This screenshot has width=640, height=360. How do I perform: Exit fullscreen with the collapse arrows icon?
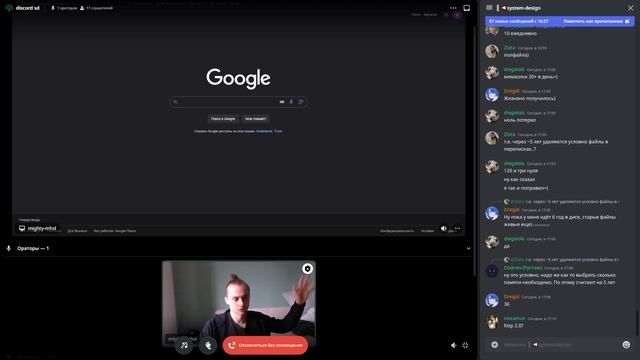pyautogui.click(x=465, y=345)
